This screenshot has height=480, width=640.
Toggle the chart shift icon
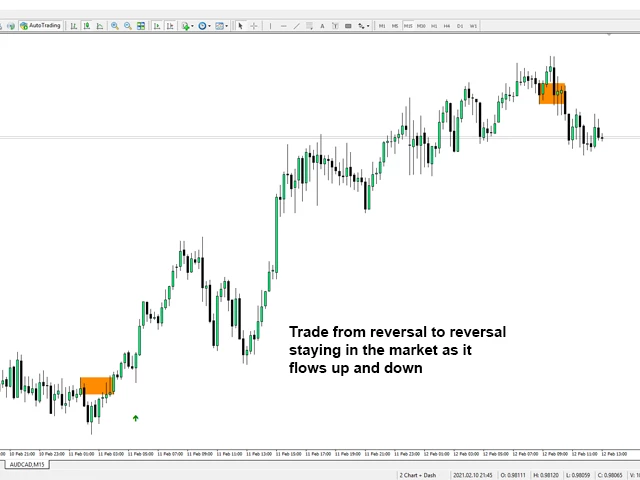(168, 25)
